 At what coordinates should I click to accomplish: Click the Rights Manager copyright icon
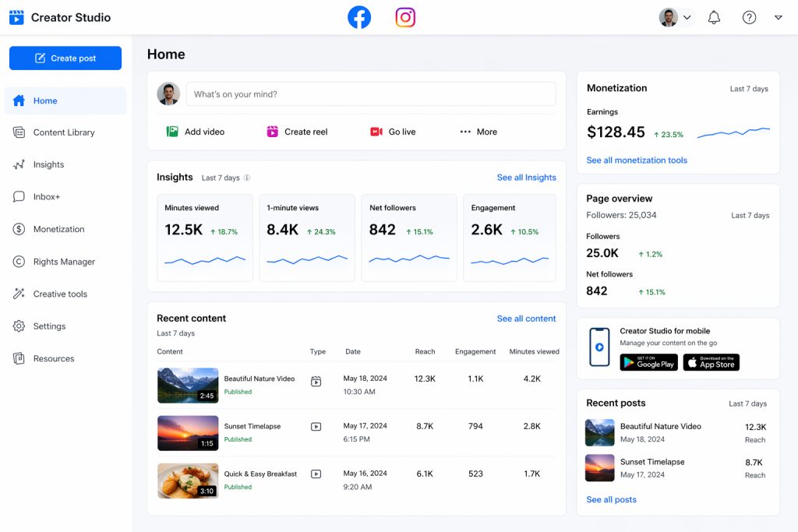pyautogui.click(x=19, y=262)
